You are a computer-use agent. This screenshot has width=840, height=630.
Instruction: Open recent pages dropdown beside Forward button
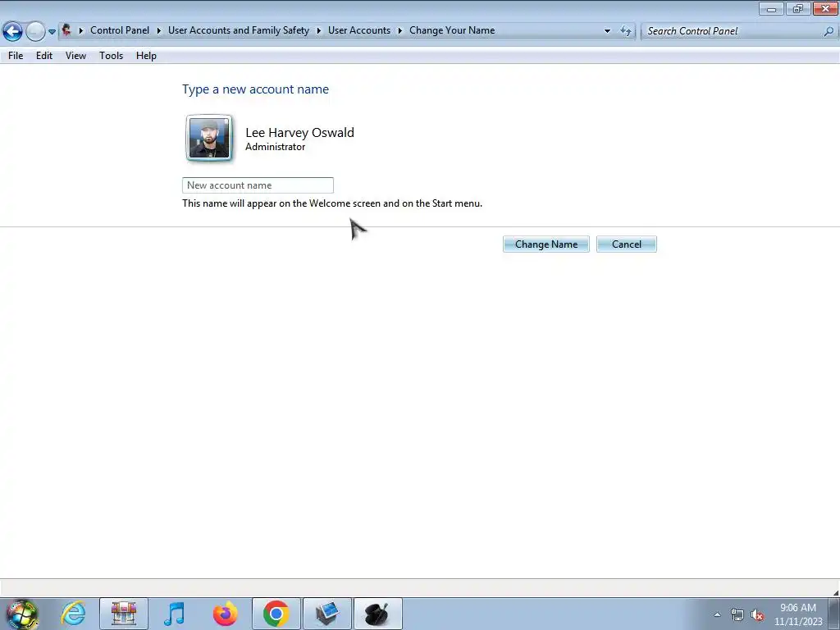click(52, 32)
